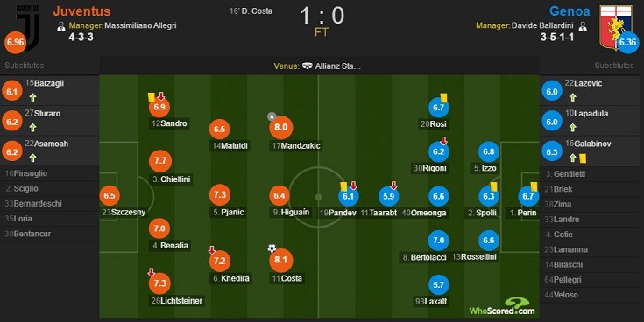Select Higuaín's 6.4 rating circle
The height and width of the screenshot is (322, 644).
[280, 196]
